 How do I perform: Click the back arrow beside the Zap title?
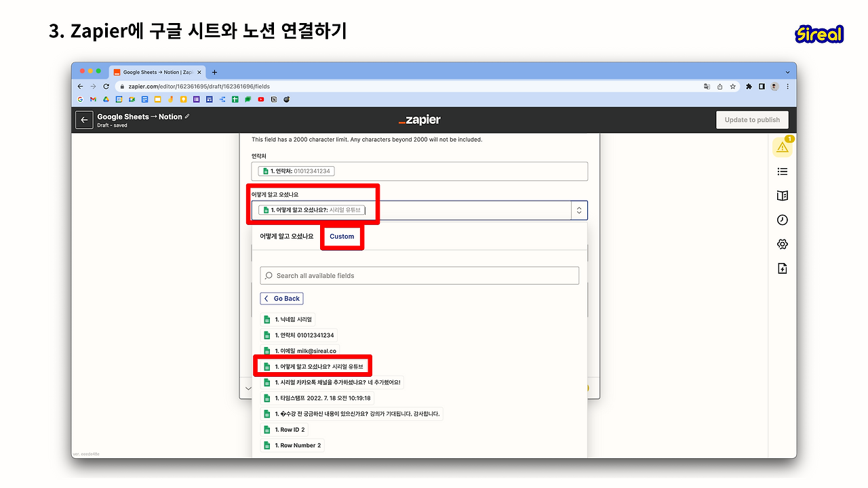84,120
